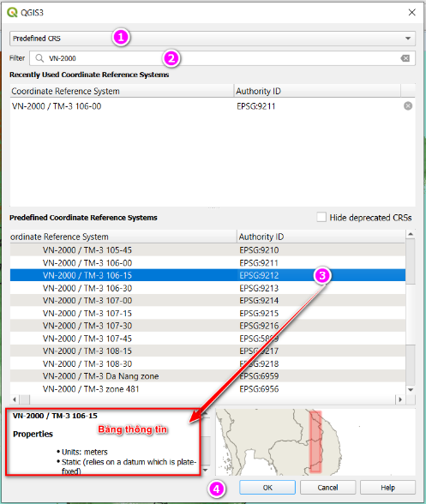
Task: Click EPSG:9216 authority ID cell
Action: [x=259, y=326]
